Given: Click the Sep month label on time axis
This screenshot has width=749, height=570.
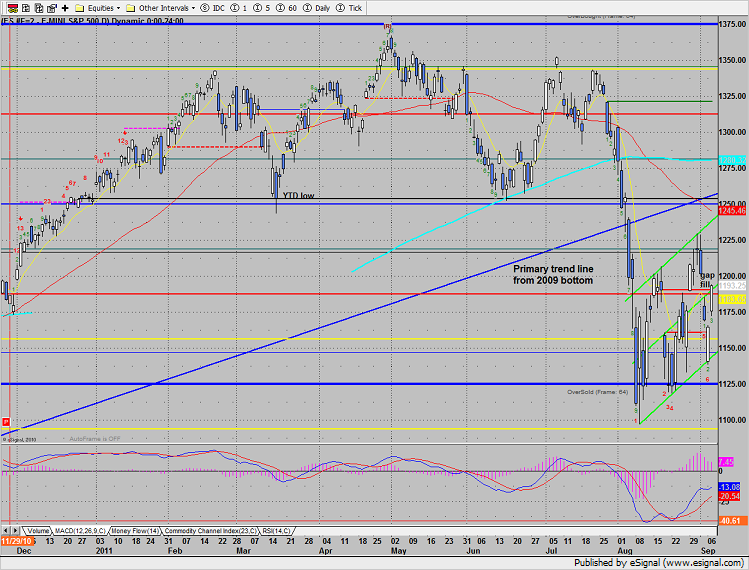Looking at the screenshot, I should coord(708,551).
